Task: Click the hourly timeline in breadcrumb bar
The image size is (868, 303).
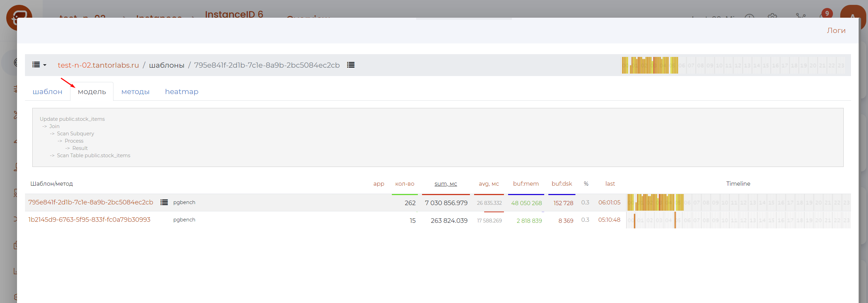Action: [733, 65]
